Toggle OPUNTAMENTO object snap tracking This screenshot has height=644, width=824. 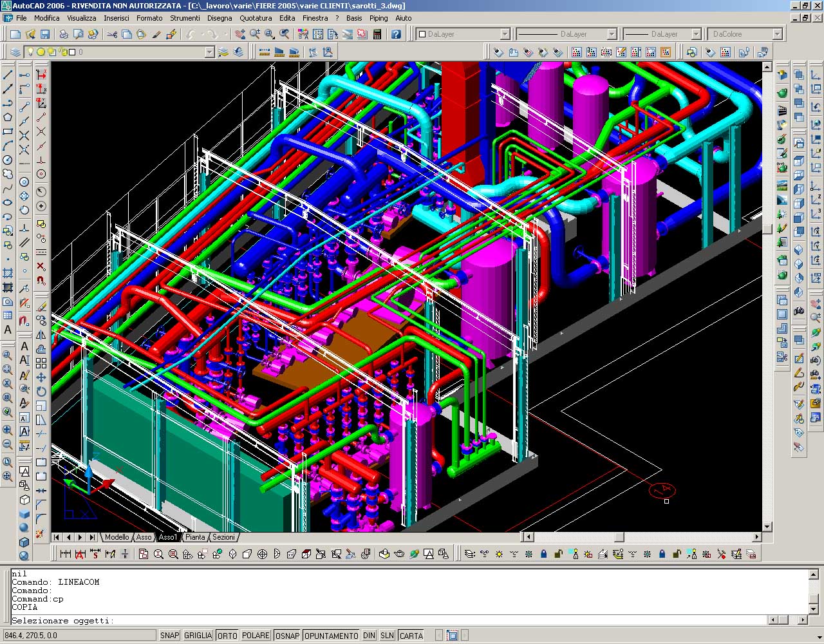click(x=331, y=636)
